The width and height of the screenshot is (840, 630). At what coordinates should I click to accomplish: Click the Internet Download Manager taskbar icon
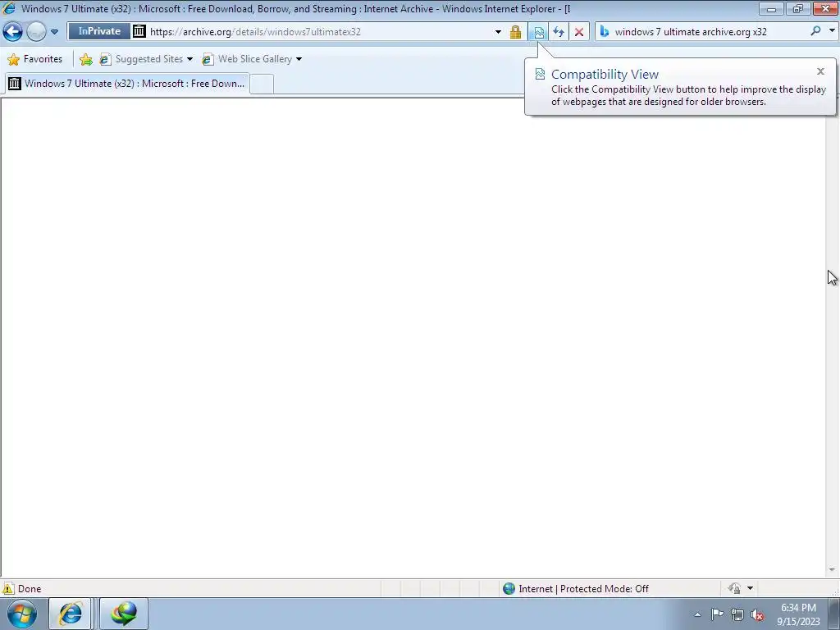[124, 614]
